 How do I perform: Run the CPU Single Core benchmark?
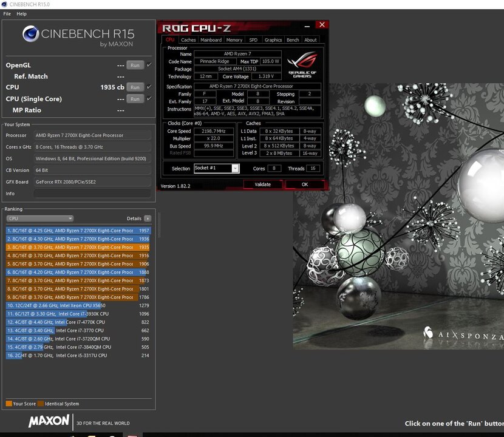135,99
